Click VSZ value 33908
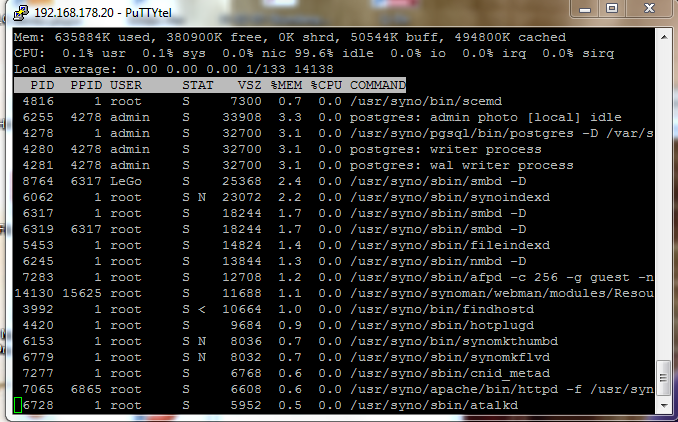This screenshot has height=422, width=678. [x=242, y=117]
